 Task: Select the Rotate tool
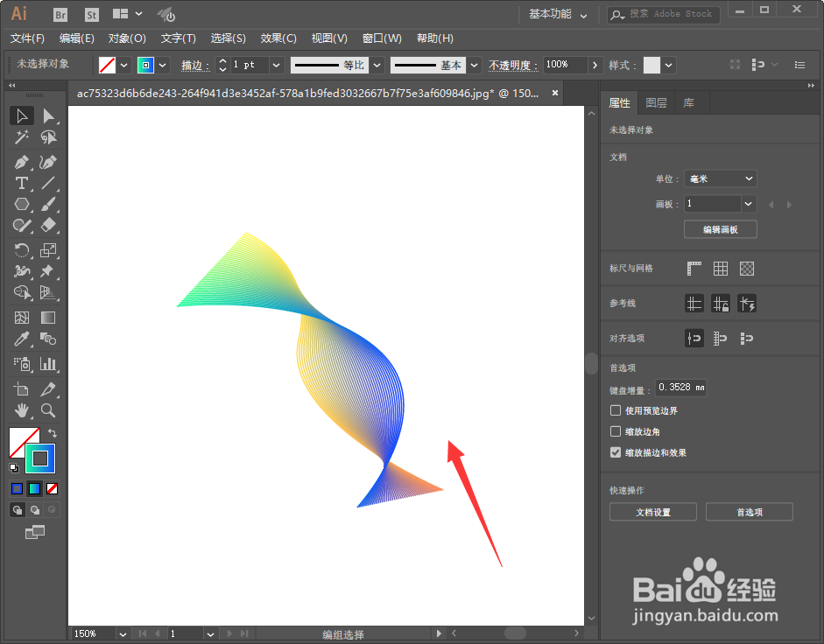coord(22,250)
